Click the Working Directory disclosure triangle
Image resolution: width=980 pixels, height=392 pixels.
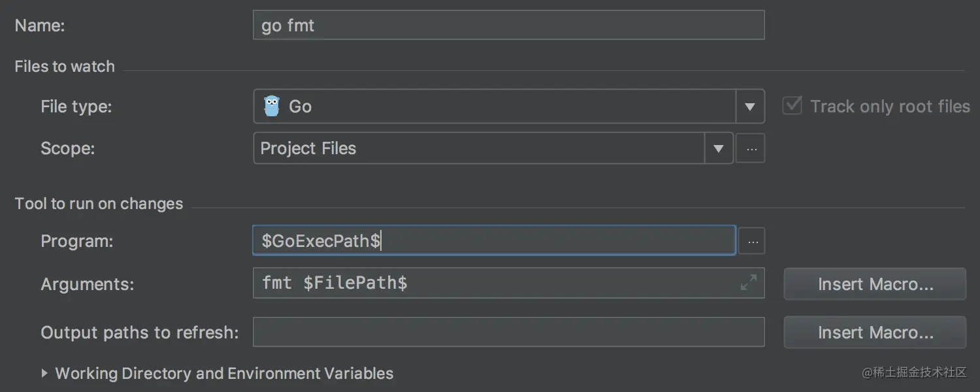(45, 373)
